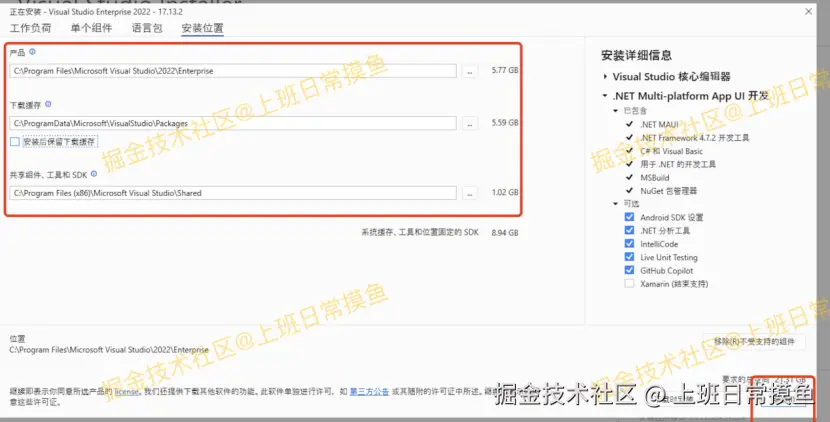The height and width of the screenshot is (422, 830).
Task: Click the 位置 path text at bottom
Action: 109,350
